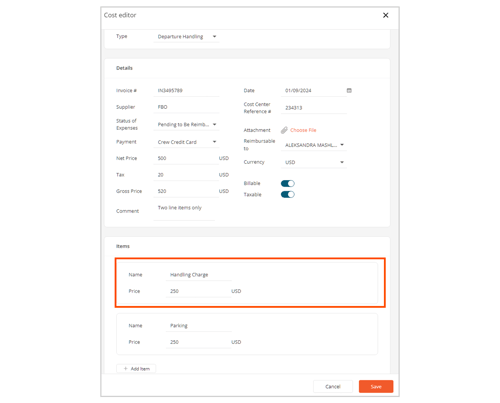Select the Parking item price field
Screen dimensions: 500x403
click(199, 342)
